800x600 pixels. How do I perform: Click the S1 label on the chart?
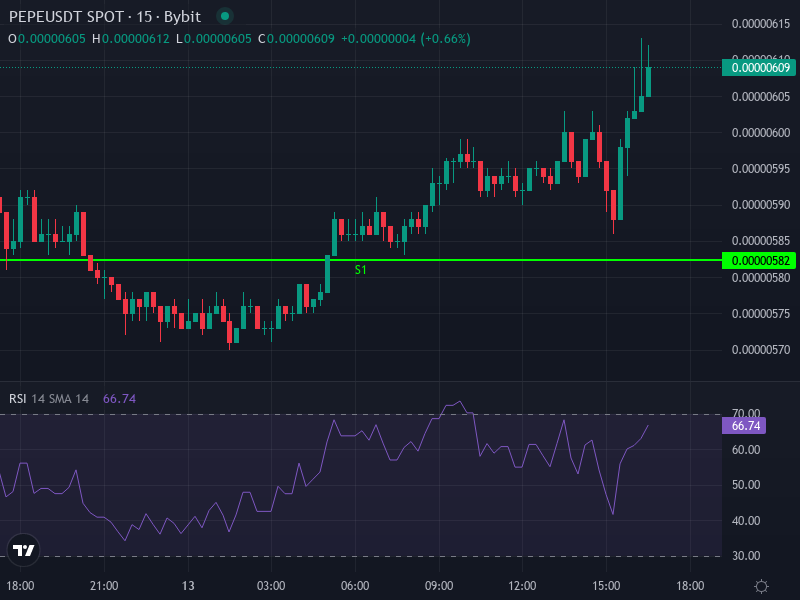(362, 270)
